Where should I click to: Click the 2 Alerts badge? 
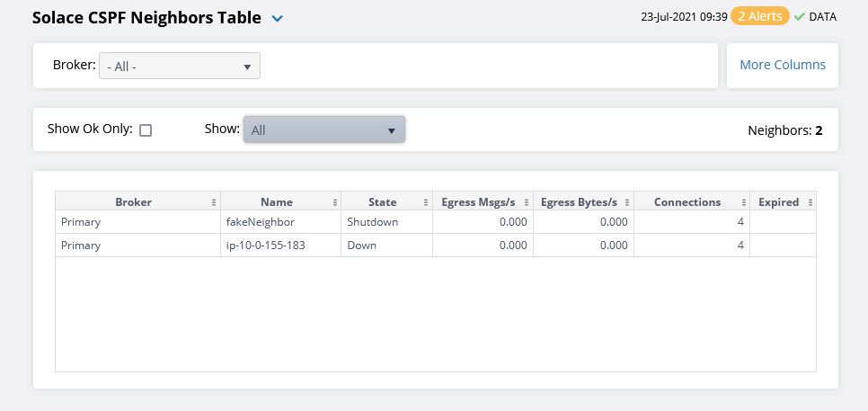pyautogui.click(x=760, y=16)
